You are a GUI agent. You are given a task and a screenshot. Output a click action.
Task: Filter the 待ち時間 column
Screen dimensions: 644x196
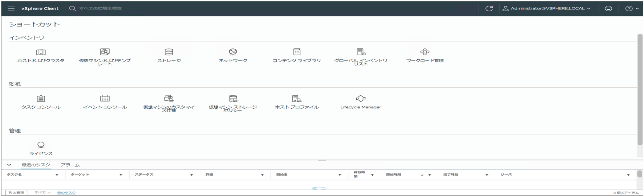(372, 175)
